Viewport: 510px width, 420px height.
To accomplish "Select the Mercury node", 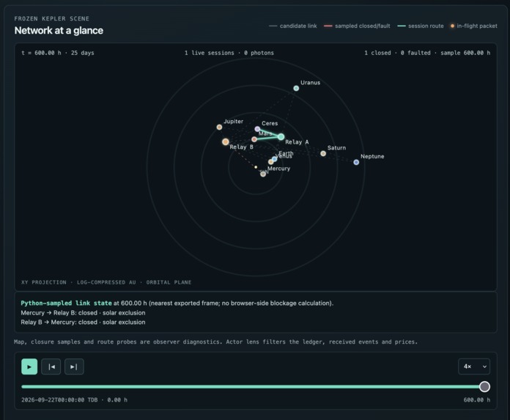I will coord(263,174).
